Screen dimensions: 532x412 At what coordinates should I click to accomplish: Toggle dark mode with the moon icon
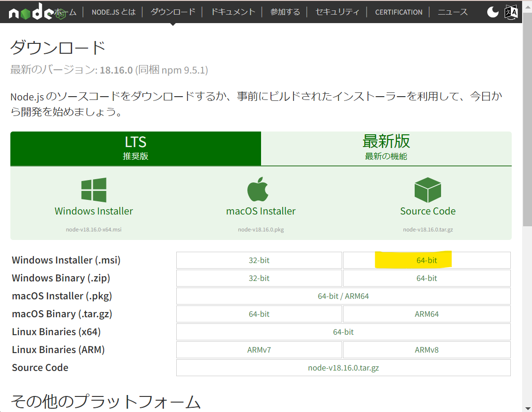coord(492,12)
